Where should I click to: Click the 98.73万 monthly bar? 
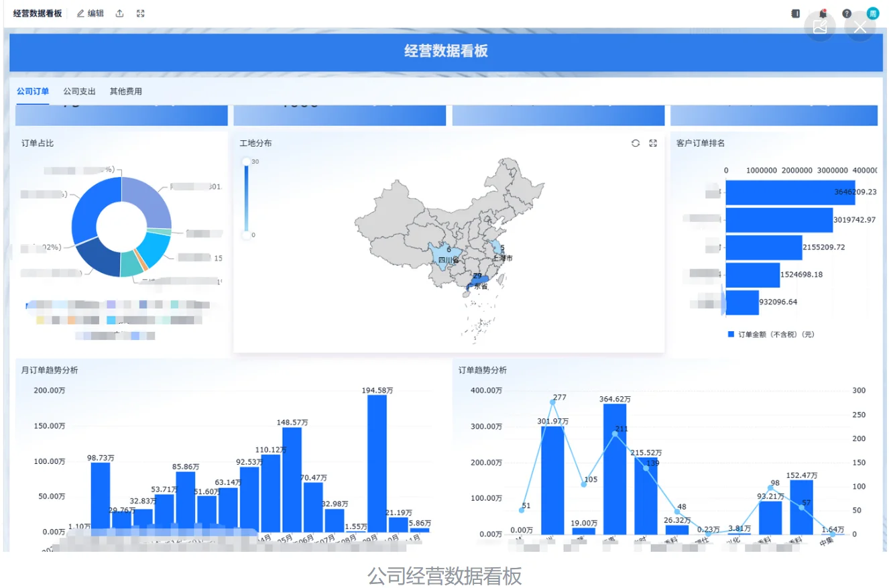[x=101, y=497]
